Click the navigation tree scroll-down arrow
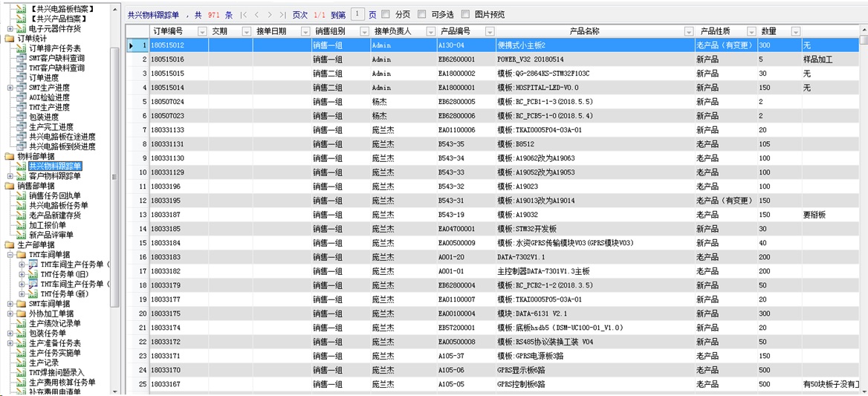 click(x=114, y=391)
